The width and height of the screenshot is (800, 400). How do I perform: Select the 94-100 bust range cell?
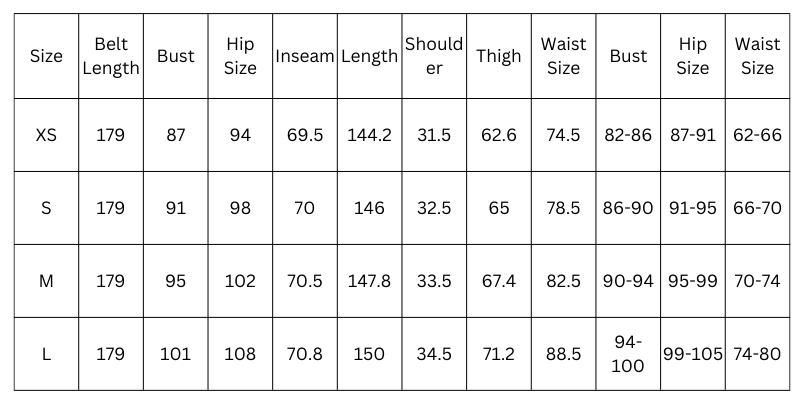click(x=628, y=354)
